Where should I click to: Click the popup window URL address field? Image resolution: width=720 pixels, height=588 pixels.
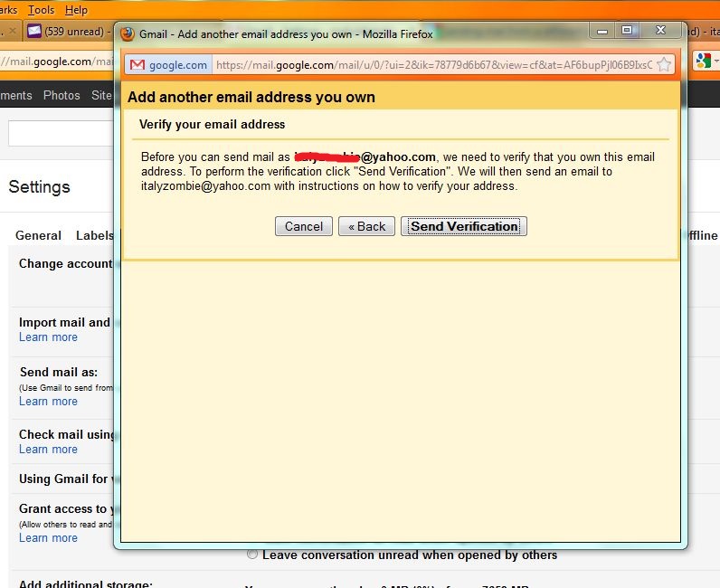tap(434, 65)
